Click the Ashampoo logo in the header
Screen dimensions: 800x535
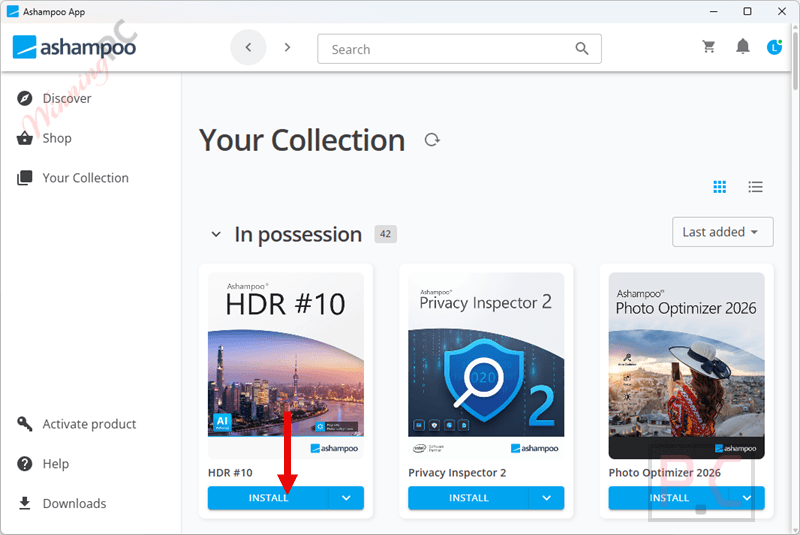coord(74,47)
